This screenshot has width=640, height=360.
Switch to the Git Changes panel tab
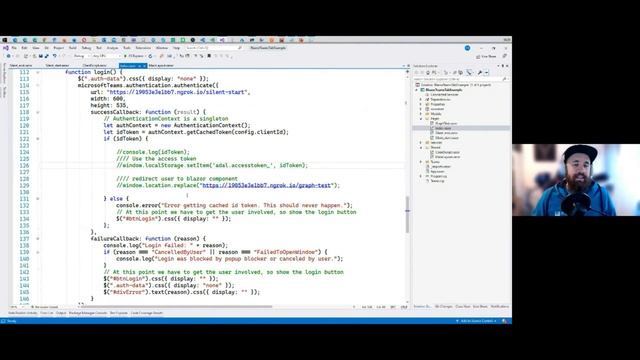click(x=444, y=307)
